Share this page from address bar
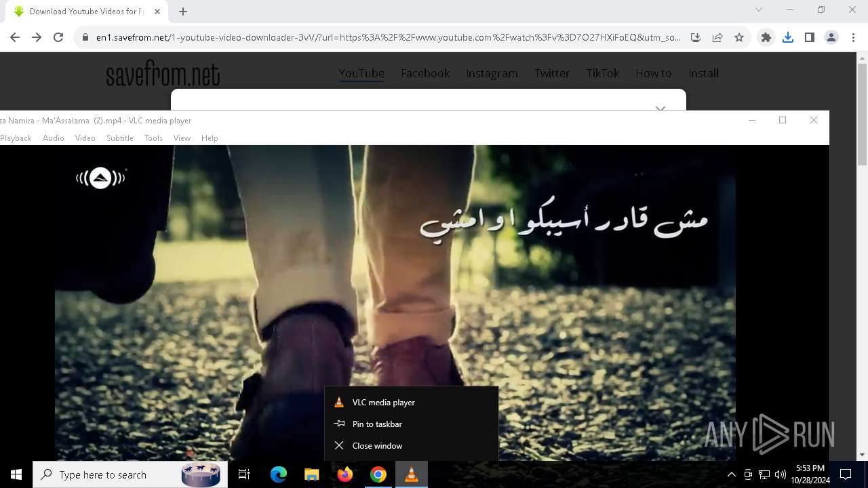Image resolution: width=868 pixels, height=488 pixels. point(717,38)
